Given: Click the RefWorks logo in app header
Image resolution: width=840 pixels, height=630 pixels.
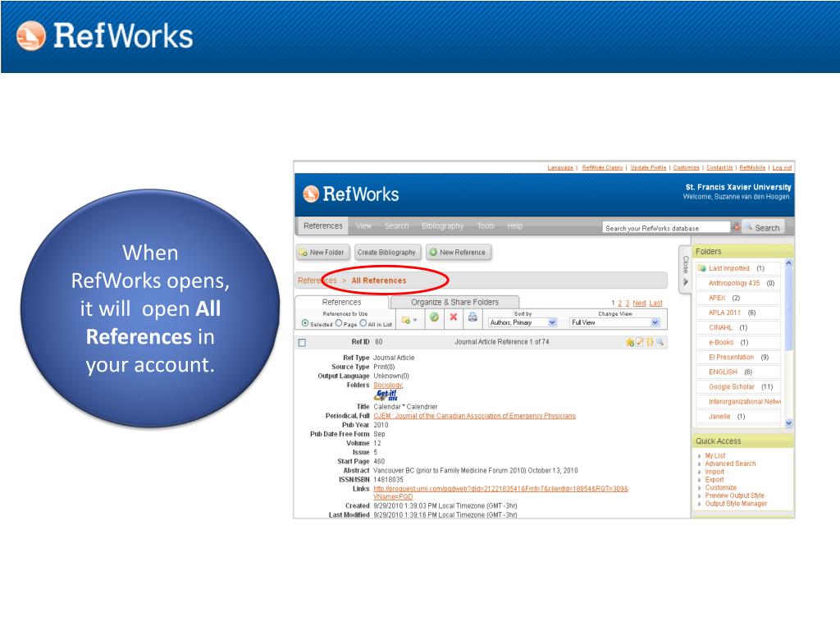Looking at the screenshot, I should click(x=351, y=194).
